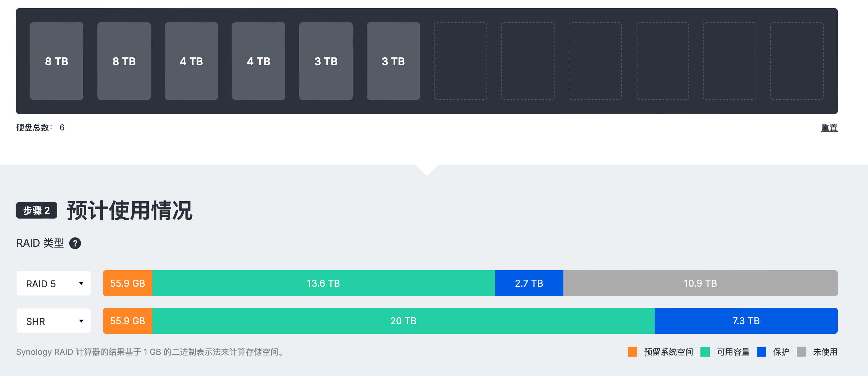868x376 pixels.
Task: Select the first 3 TB drive slot
Action: (x=326, y=61)
